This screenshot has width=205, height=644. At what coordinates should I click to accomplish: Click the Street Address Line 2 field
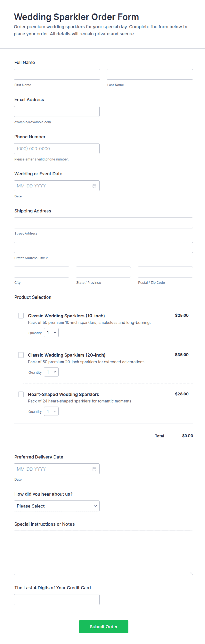click(x=103, y=247)
